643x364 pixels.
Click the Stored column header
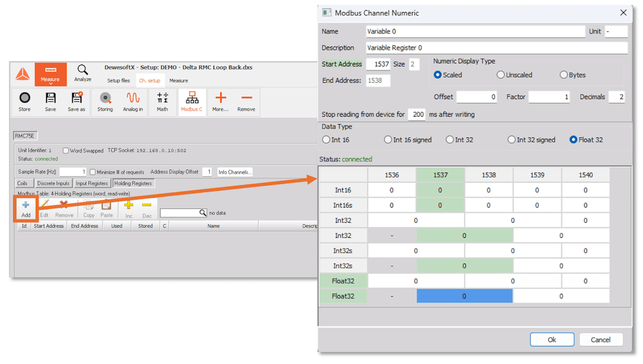[145, 226]
